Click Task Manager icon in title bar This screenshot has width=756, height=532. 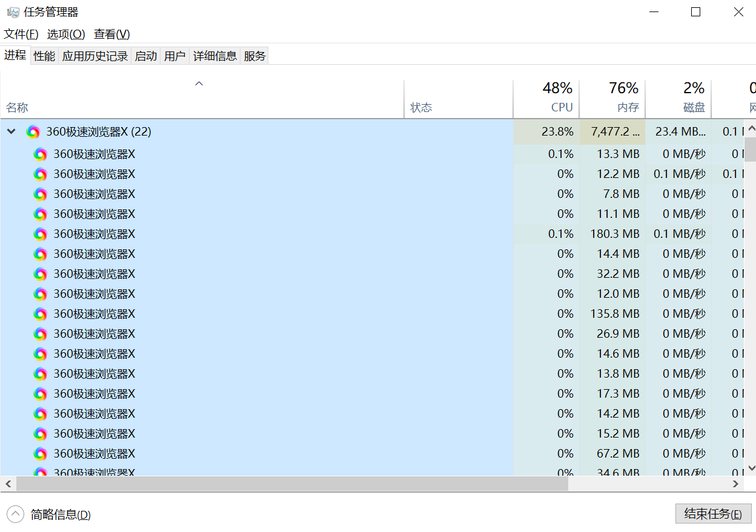click(x=13, y=12)
